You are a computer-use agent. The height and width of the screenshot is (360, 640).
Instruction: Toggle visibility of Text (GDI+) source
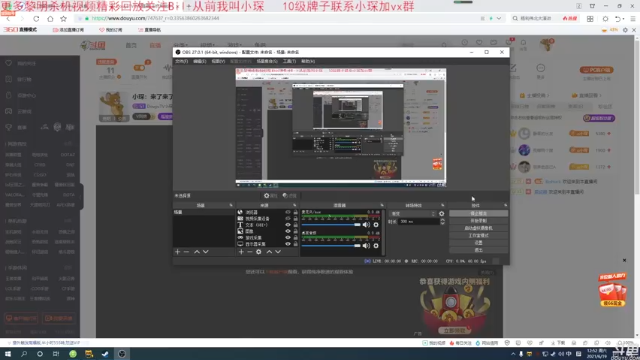288,225
